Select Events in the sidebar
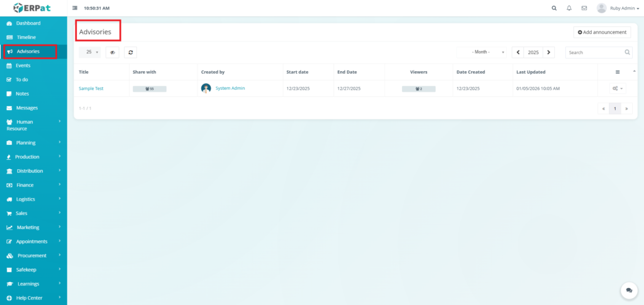This screenshot has width=644, height=305. point(23,65)
